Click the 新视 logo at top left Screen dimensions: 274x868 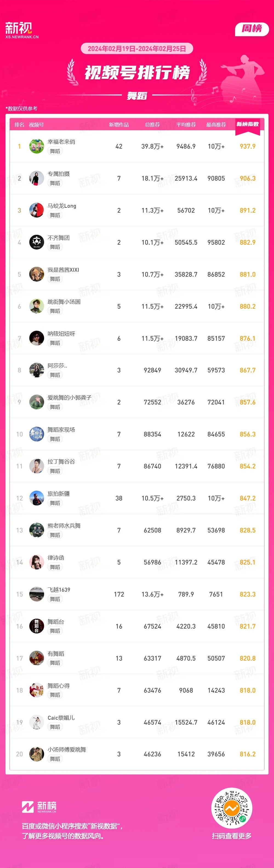tap(22, 30)
